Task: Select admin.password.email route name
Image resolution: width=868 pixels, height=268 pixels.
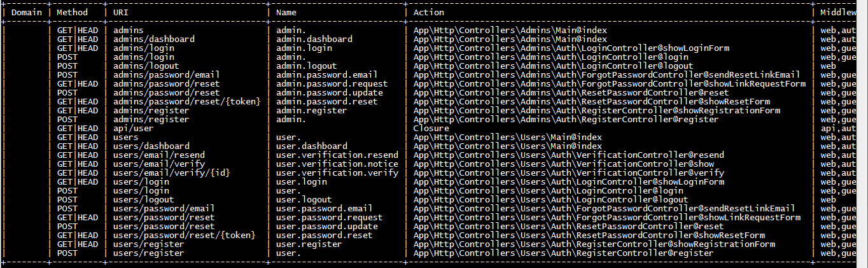Action: tap(327, 74)
